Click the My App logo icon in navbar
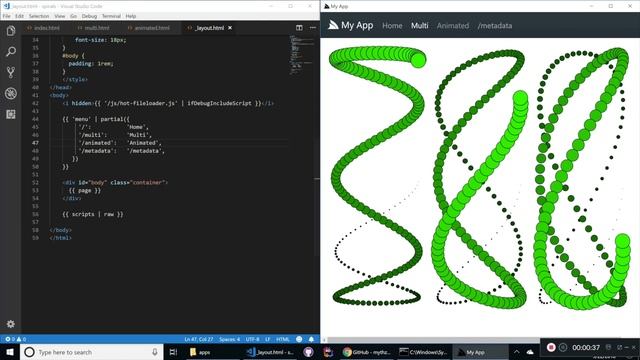 333,25
